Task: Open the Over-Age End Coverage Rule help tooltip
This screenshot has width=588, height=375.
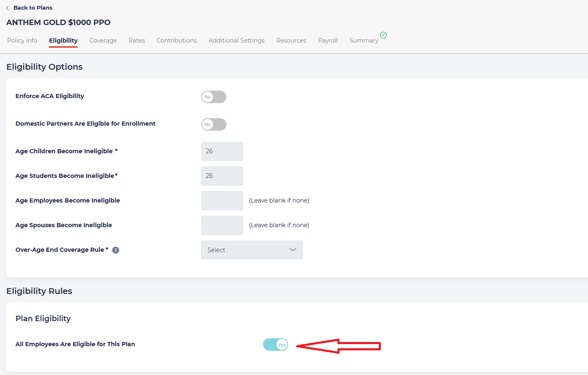Action: (115, 250)
